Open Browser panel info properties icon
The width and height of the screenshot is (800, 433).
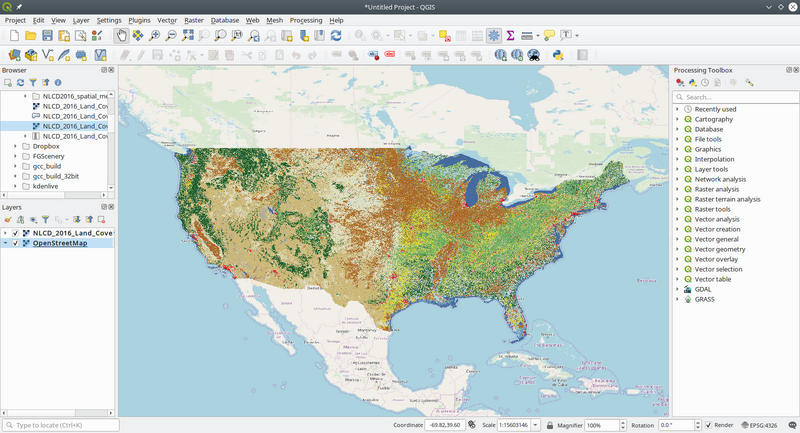pyautogui.click(x=58, y=83)
